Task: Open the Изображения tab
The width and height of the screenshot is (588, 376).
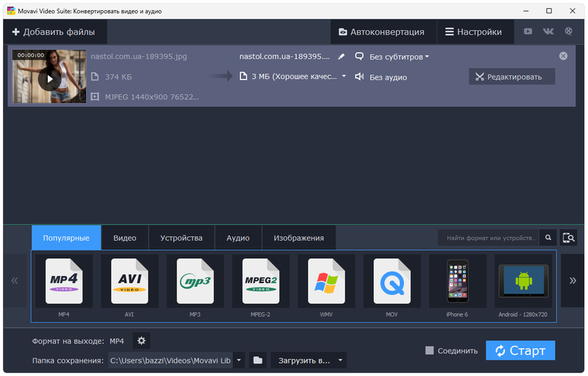Action: [x=298, y=238]
